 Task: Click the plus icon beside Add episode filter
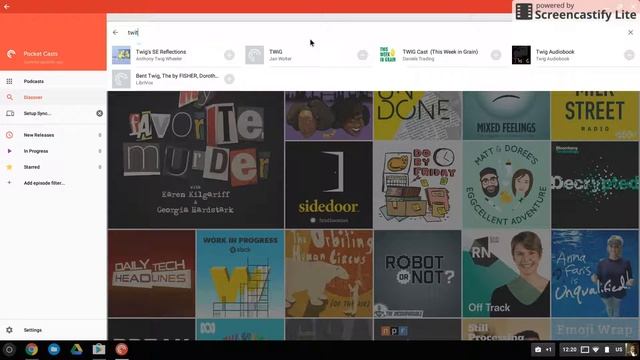(x=9, y=183)
